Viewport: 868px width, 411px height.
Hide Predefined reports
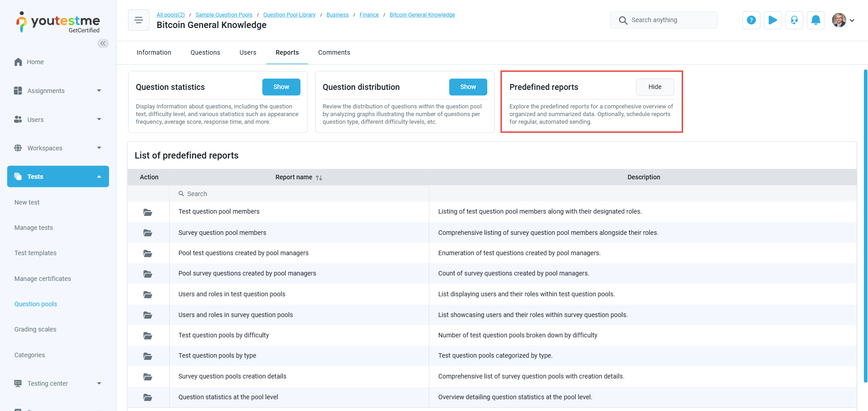click(x=655, y=87)
